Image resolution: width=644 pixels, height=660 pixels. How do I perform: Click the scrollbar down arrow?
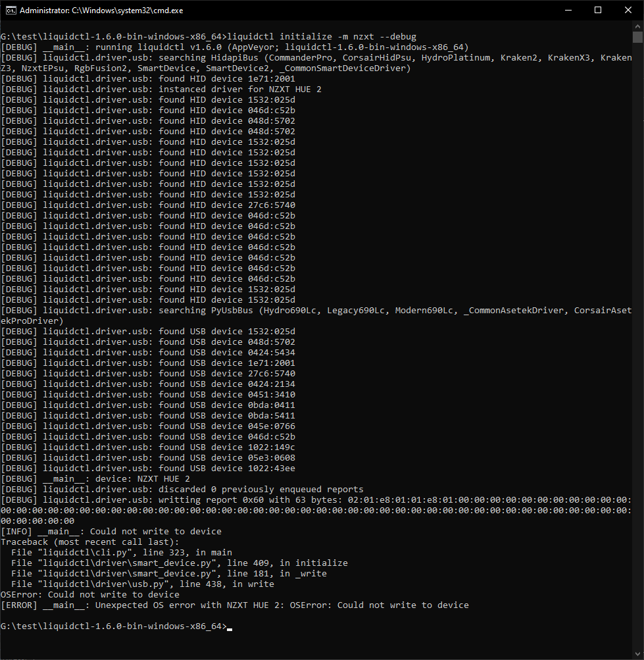(637, 653)
